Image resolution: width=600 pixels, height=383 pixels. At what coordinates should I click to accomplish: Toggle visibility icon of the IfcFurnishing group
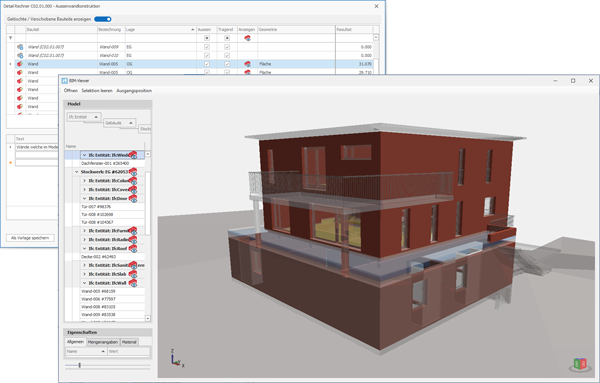click(133, 231)
